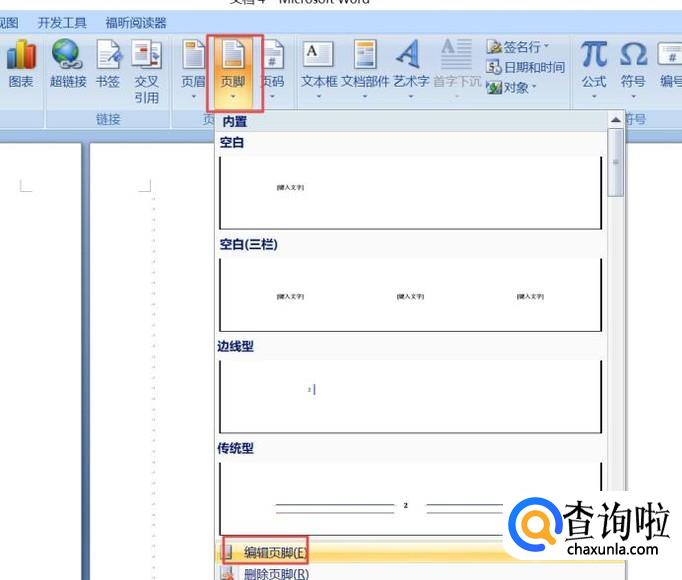
Task: Switch to the 福昕阅读器 tab
Action: (136, 23)
